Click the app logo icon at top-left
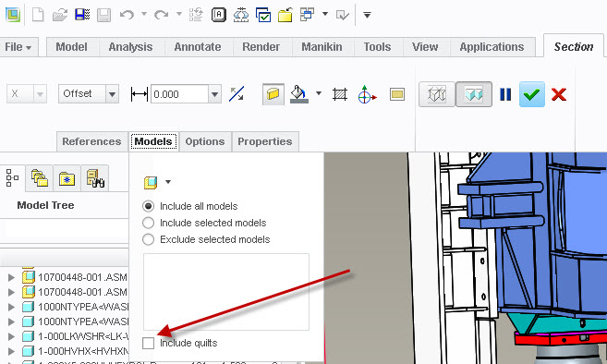The height and width of the screenshot is (364, 607). click(x=12, y=15)
